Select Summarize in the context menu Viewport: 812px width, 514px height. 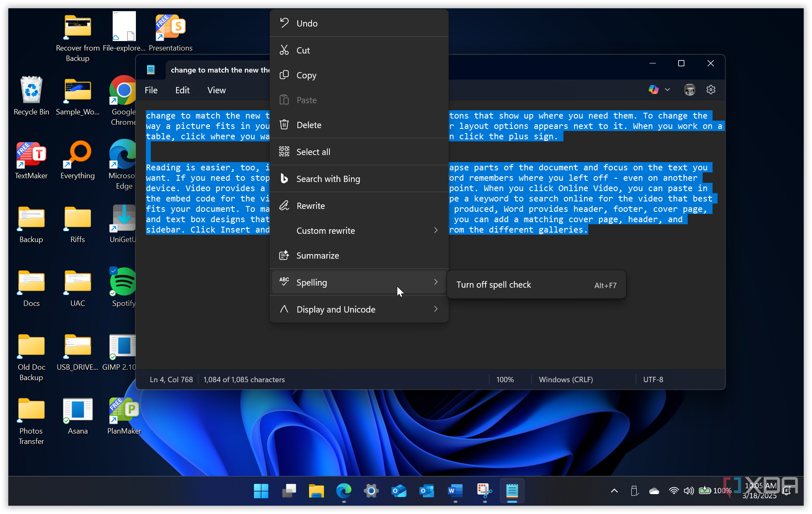pyautogui.click(x=359, y=255)
